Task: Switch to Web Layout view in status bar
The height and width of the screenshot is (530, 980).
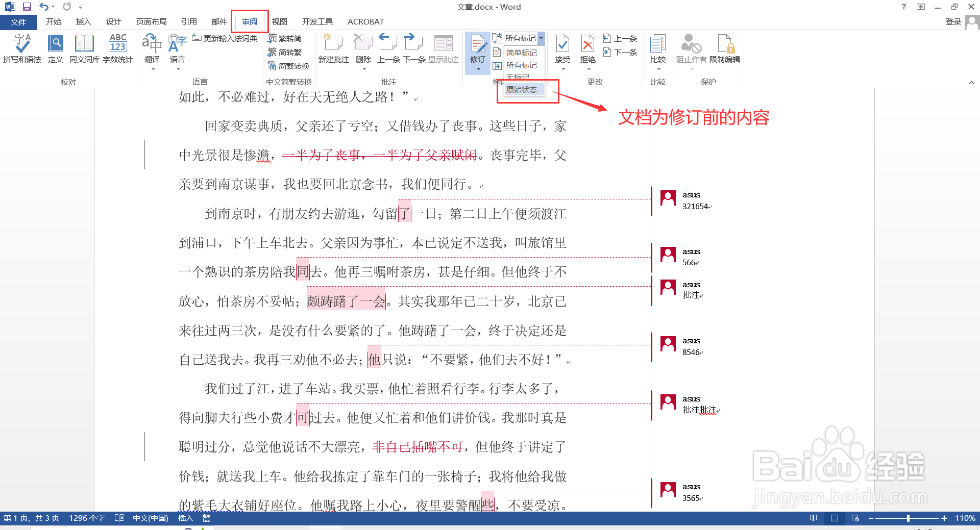Action: (x=855, y=518)
